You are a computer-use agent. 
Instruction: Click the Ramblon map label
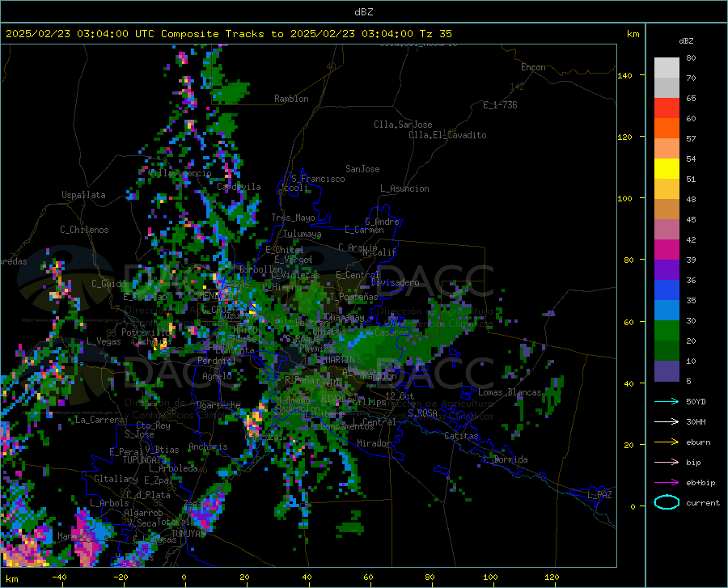[x=291, y=99]
